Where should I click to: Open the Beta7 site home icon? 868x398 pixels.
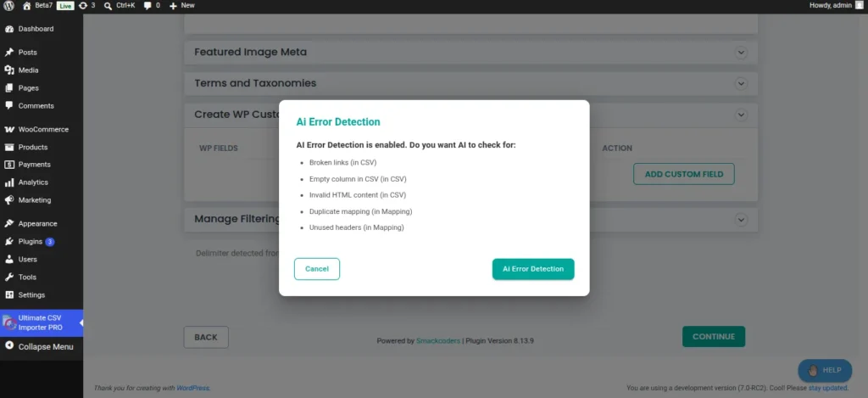tap(26, 6)
